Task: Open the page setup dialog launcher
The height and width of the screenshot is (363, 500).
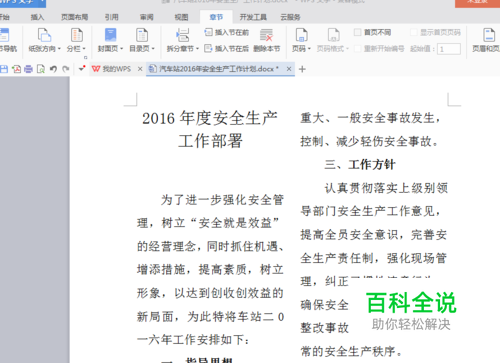Action: tap(85, 57)
